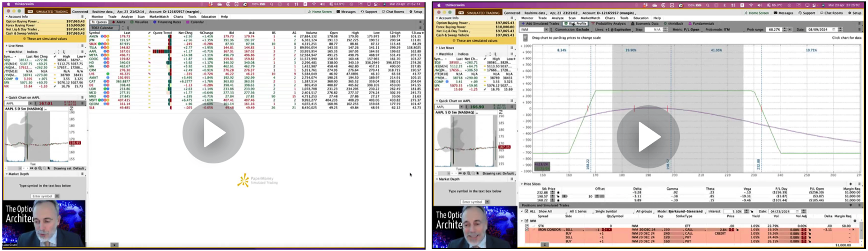The height and width of the screenshot is (251, 868).
Task: Collapse Account Info panel in left video
Action: pos(7,16)
